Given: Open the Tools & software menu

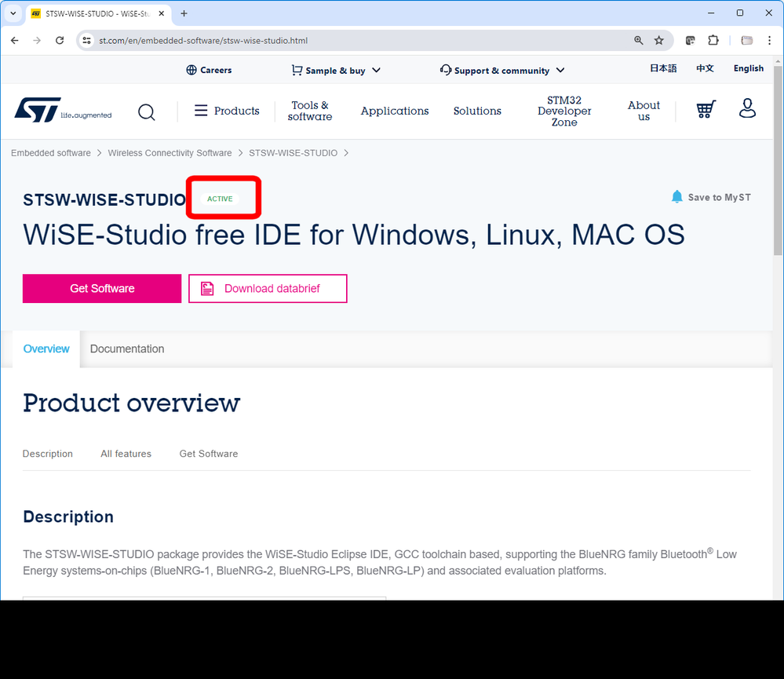Looking at the screenshot, I should [x=309, y=111].
